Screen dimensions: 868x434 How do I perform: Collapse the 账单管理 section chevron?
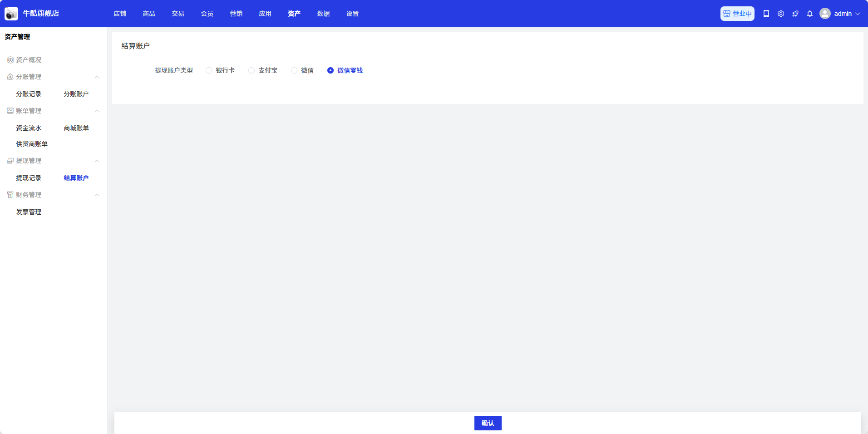pyautogui.click(x=97, y=111)
